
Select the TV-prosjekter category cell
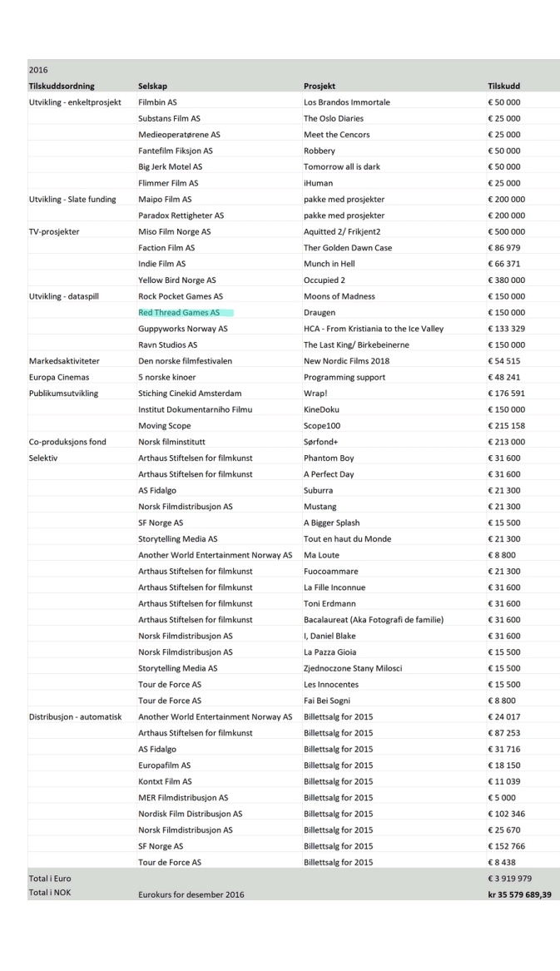54,231
